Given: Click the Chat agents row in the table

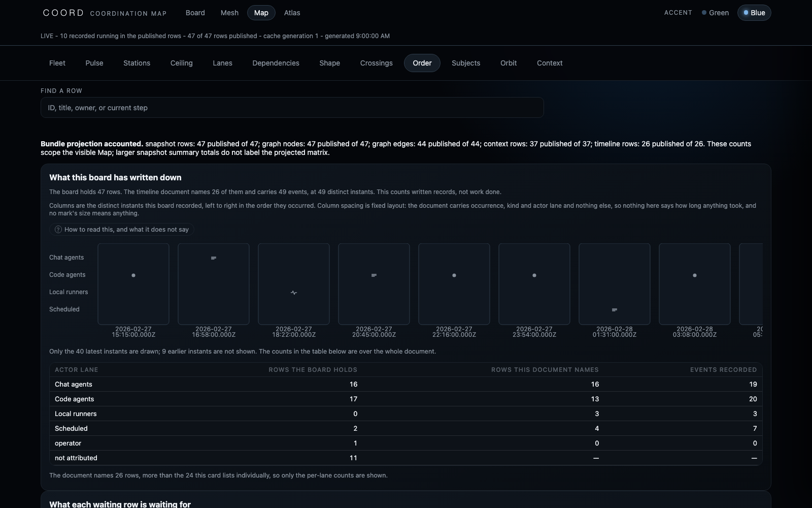Looking at the screenshot, I should pos(406,384).
